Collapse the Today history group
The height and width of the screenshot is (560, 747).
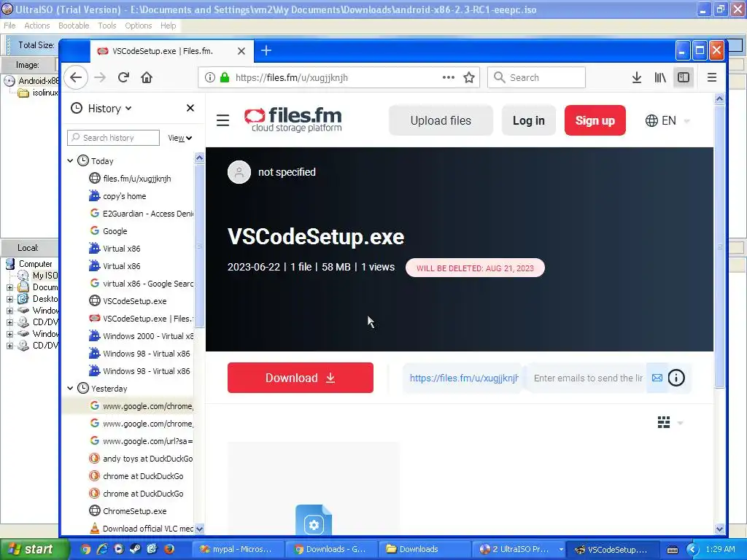[70, 161]
